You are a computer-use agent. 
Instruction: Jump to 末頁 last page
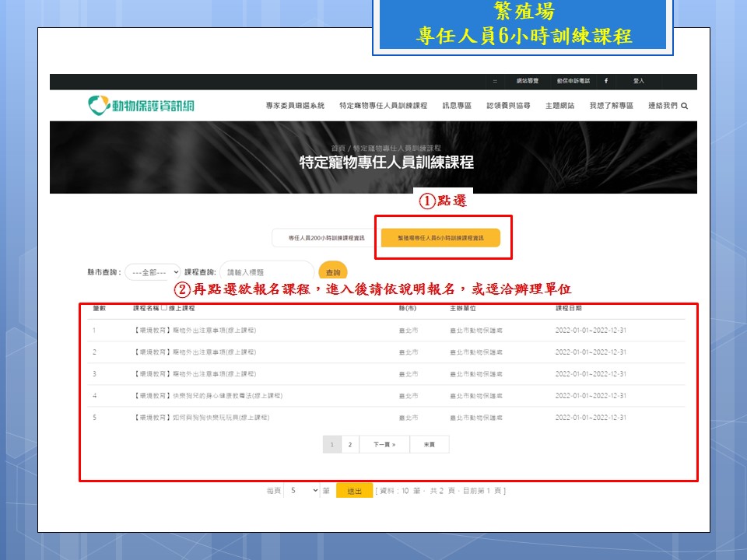(x=430, y=444)
